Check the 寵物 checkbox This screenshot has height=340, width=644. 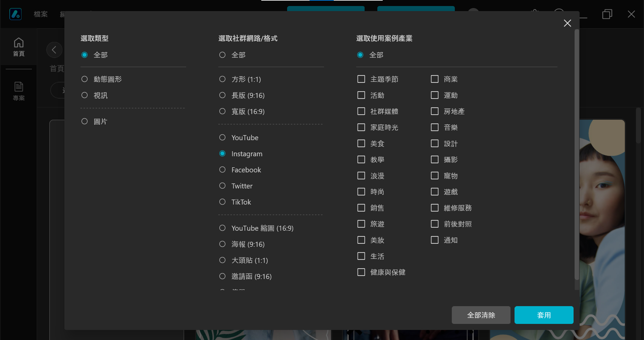click(435, 176)
